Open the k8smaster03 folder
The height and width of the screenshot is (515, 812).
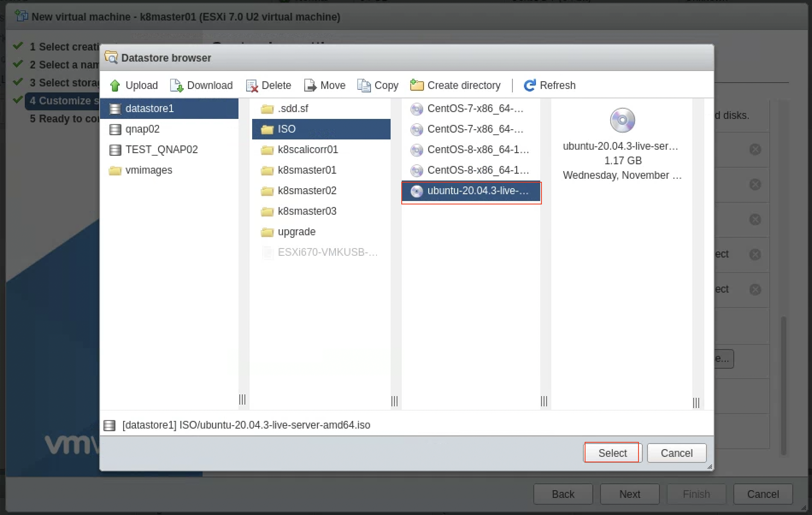321,211
